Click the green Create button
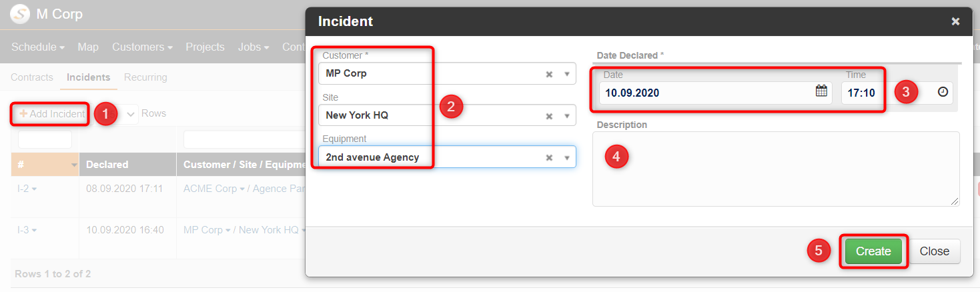Viewport: 980px width, 292px height. click(x=873, y=251)
